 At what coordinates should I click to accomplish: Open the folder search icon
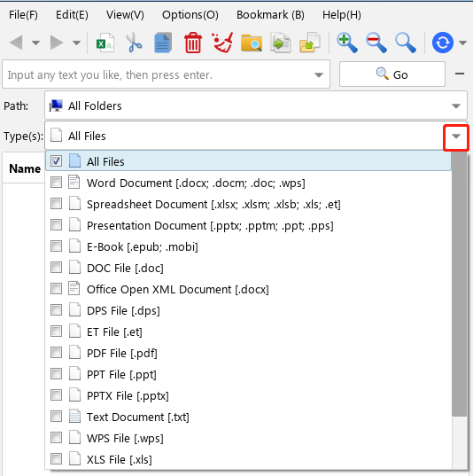(x=252, y=43)
